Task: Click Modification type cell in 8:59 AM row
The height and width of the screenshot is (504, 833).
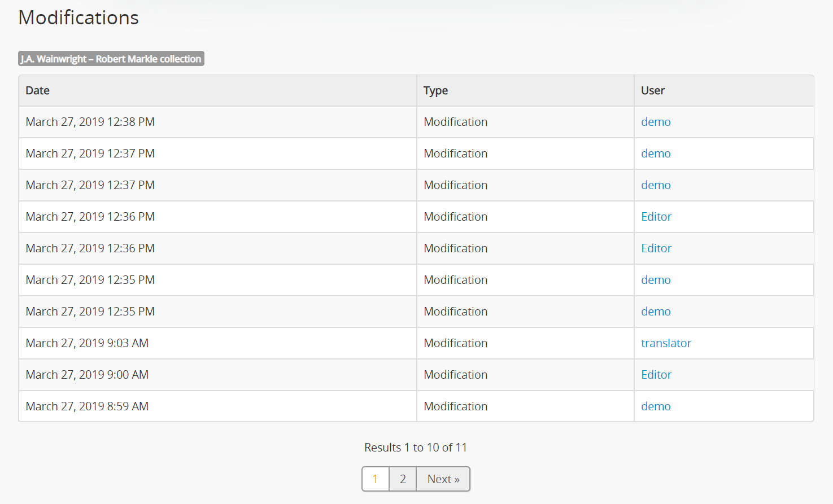Action: [x=455, y=406]
